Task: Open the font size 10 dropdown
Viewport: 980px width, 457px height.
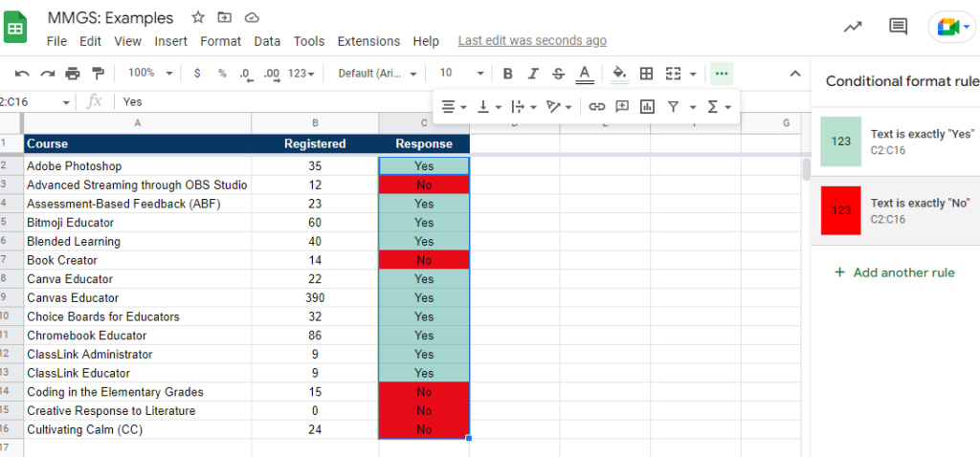Action: click(x=461, y=73)
